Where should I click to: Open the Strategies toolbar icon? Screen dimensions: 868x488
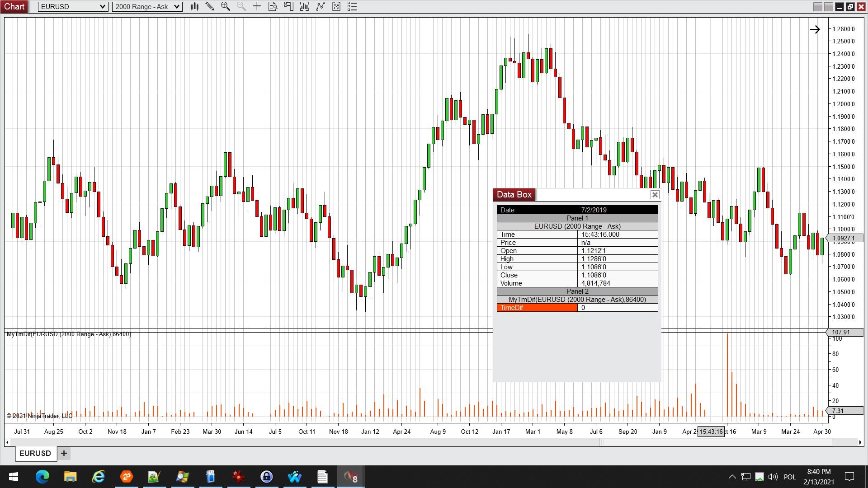click(x=336, y=6)
